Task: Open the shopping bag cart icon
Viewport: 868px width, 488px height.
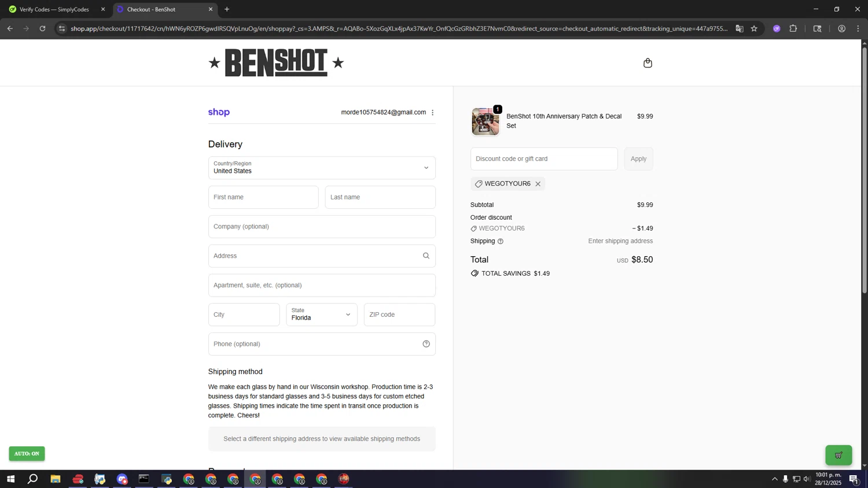Action: [648, 63]
